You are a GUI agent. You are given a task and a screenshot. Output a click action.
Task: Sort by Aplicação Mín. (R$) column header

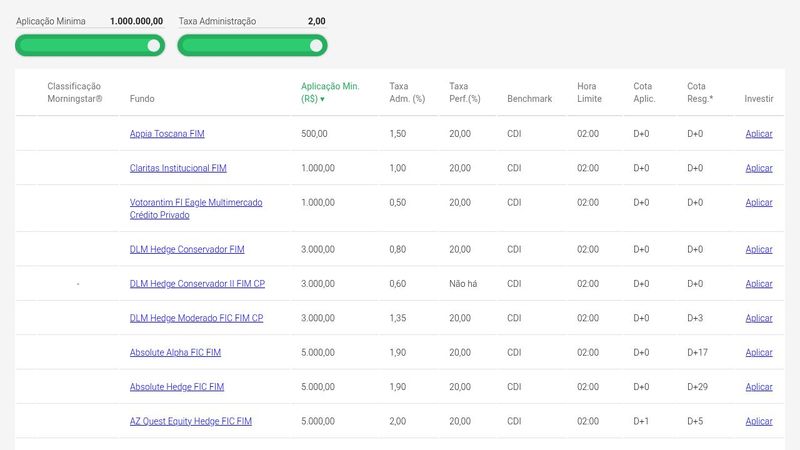329,92
